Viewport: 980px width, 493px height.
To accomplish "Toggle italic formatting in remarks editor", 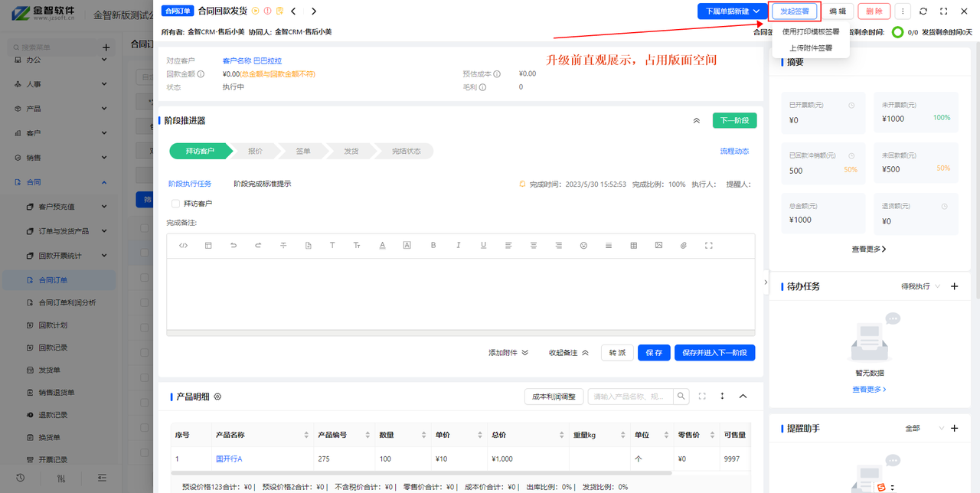I will (458, 245).
